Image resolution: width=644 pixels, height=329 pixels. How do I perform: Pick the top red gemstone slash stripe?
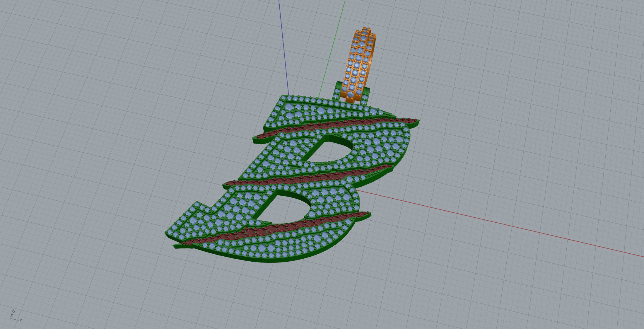[x=337, y=127]
